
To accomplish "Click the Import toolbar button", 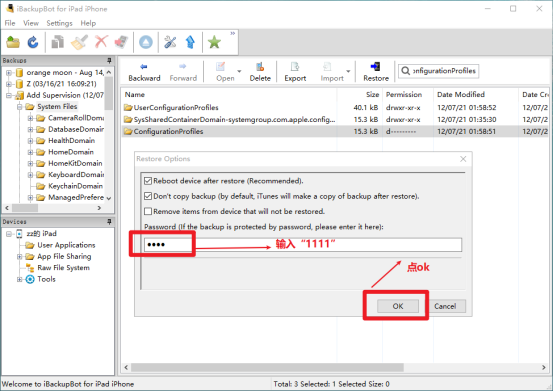I will tap(332, 72).
